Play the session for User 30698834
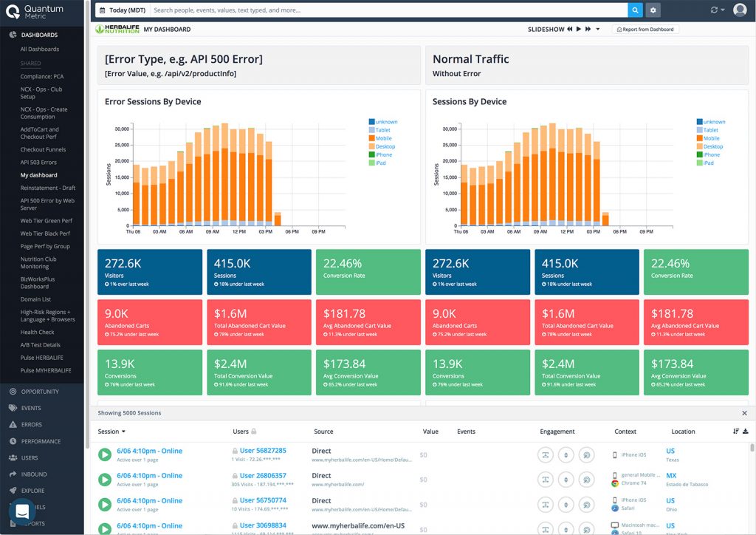 tap(105, 529)
